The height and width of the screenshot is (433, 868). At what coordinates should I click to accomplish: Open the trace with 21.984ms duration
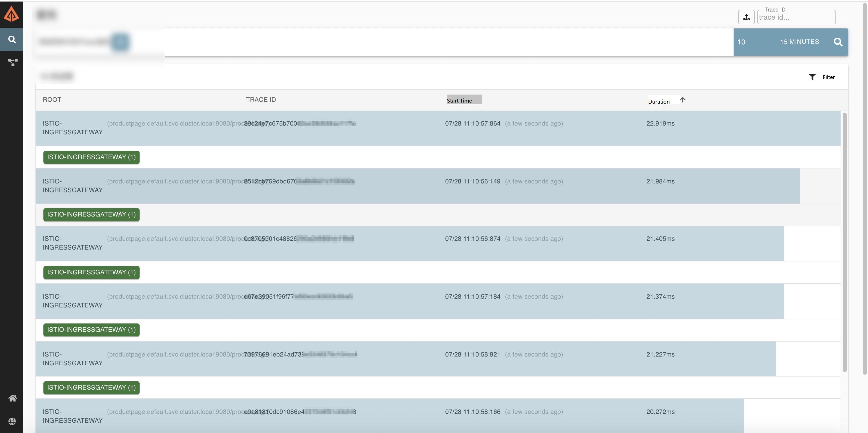coord(438,186)
